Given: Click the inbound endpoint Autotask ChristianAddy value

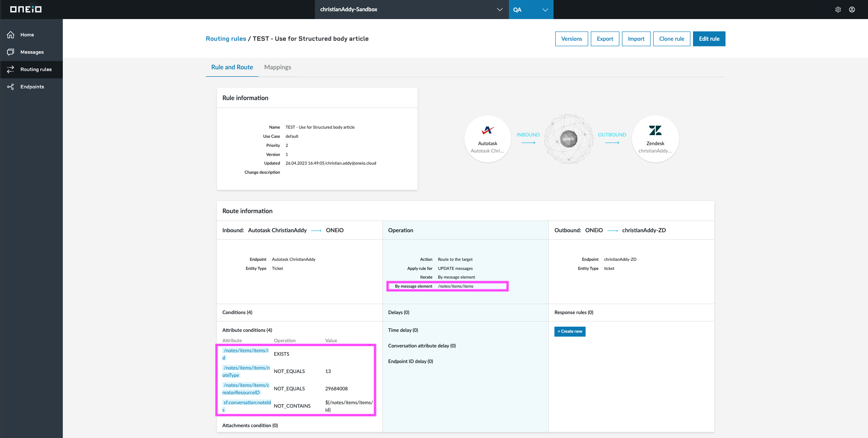Looking at the screenshot, I should pyautogui.click(x=294, y=260).
